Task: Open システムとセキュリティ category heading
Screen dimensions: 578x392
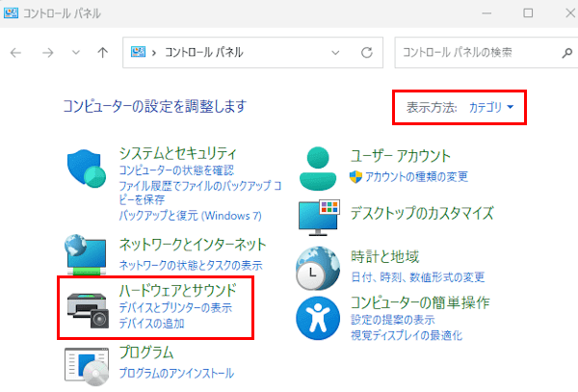Action: point(177,153)
